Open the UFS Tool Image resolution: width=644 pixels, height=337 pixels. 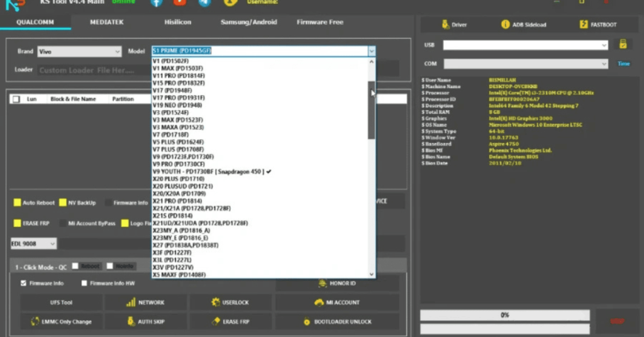coord(61,302)
